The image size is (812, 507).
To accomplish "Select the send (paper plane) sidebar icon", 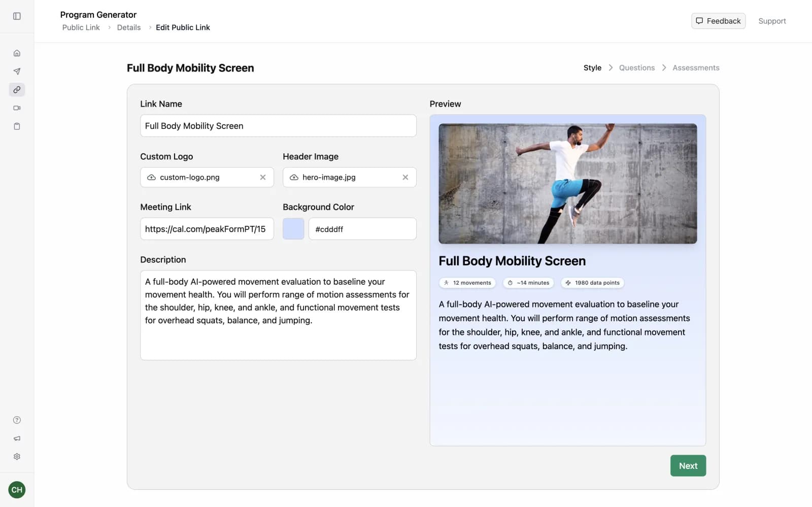I will [x=17, y=71].
